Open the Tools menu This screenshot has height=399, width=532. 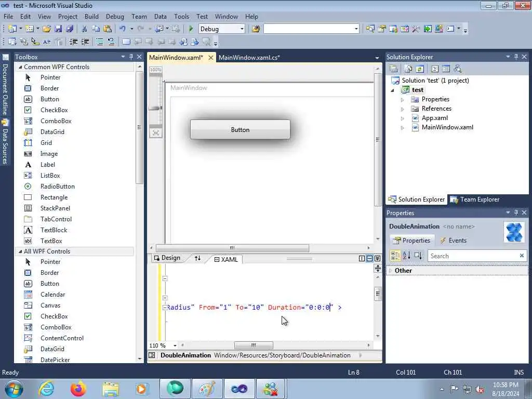pos(181,16)
